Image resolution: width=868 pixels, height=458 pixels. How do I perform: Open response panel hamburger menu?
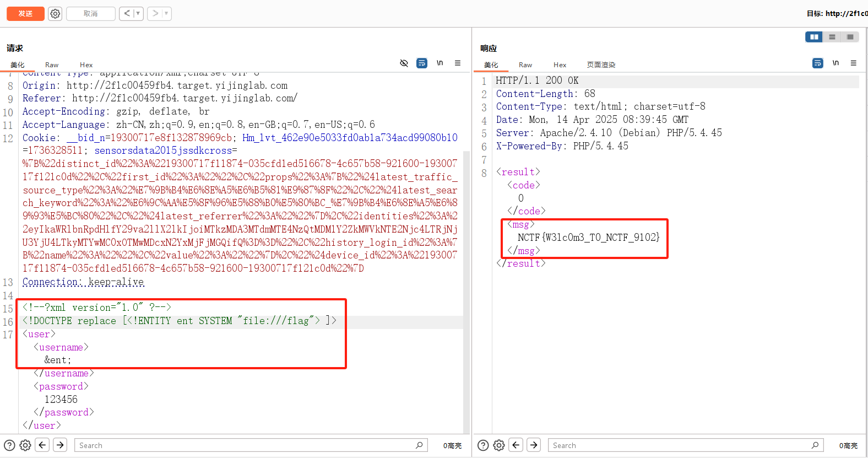tap(854, 63)
